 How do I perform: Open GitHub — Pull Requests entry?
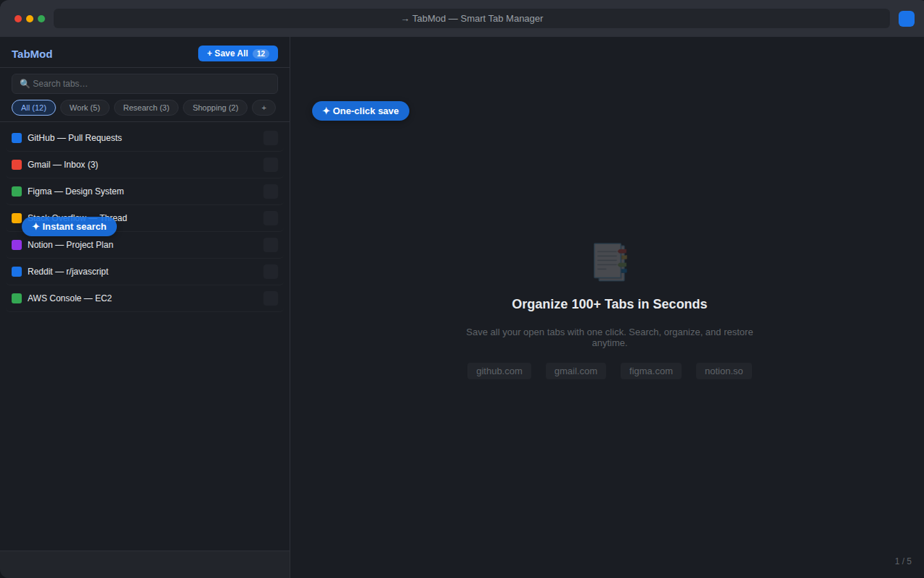pyautogui.click(x=144, y=138)
